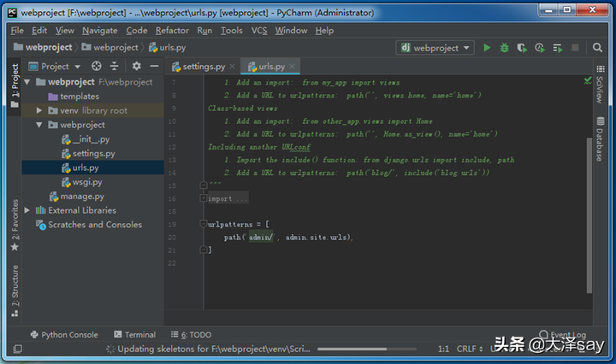Viewport: 616px width, 364px height.
Task: Select Scratches and Consoles
Action: point(89,225)
